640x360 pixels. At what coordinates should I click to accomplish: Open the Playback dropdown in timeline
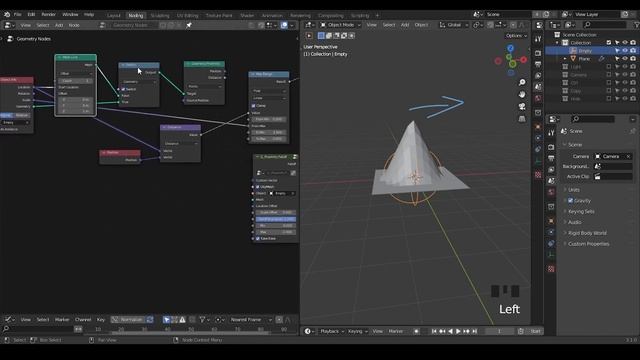pyautogui.click(x=332, y=331)
